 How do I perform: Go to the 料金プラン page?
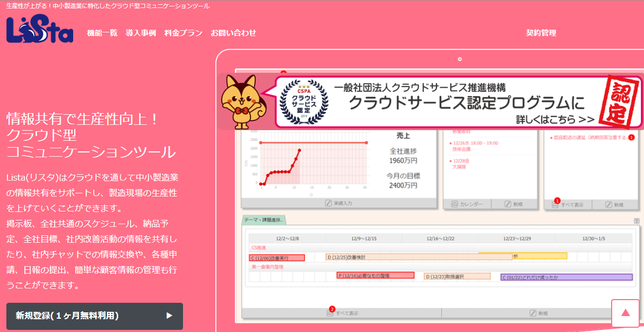tap(183, 33)
